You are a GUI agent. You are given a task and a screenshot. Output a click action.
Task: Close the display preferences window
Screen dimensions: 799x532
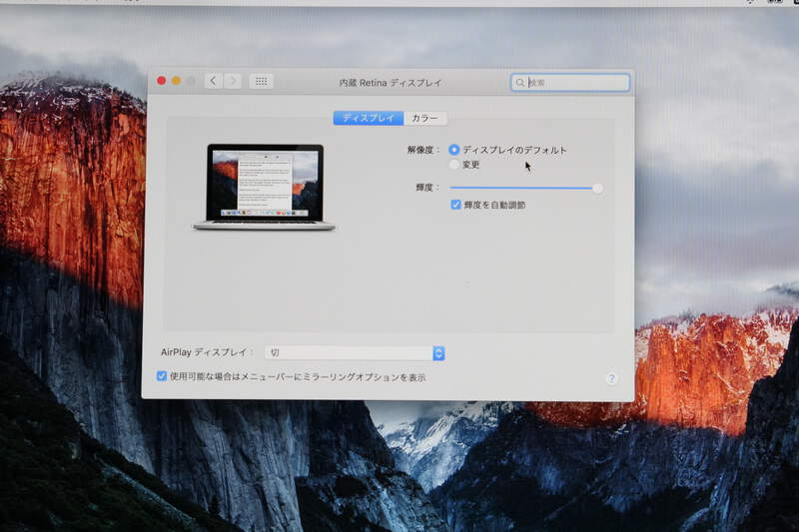coord(162,81)
